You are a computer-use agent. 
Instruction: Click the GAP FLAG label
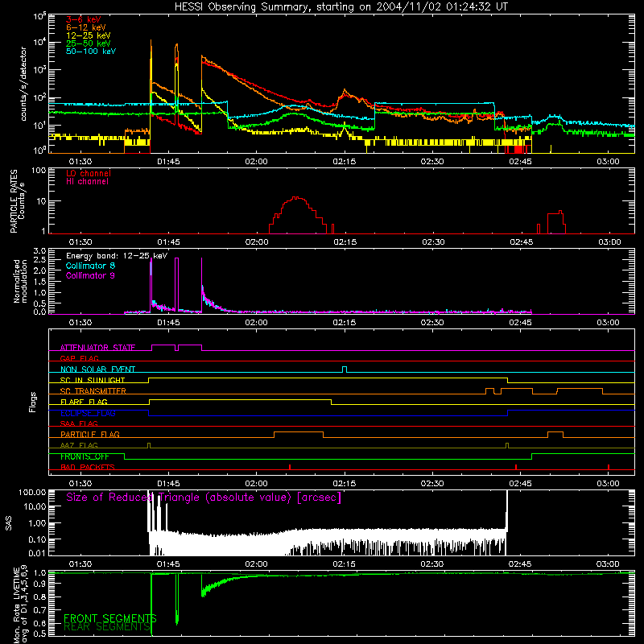79,358
